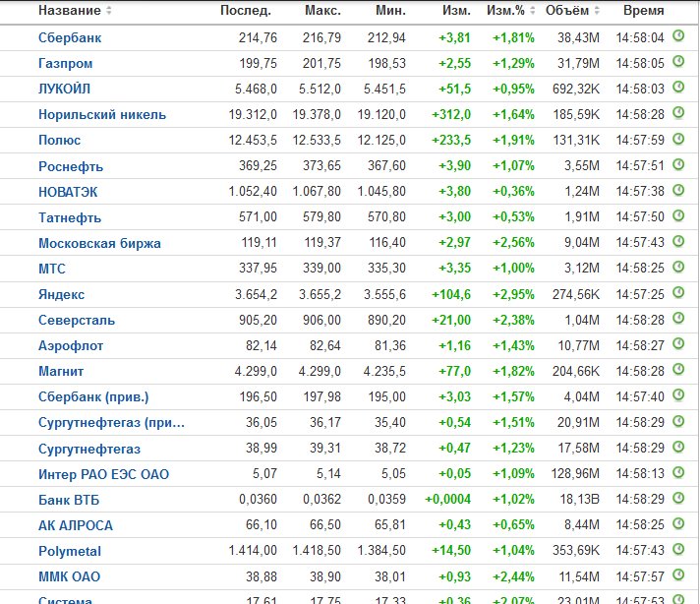This screenshot has height=604, width=700.
Task: Open the Газпром stock link
Action: click(66, 63)
